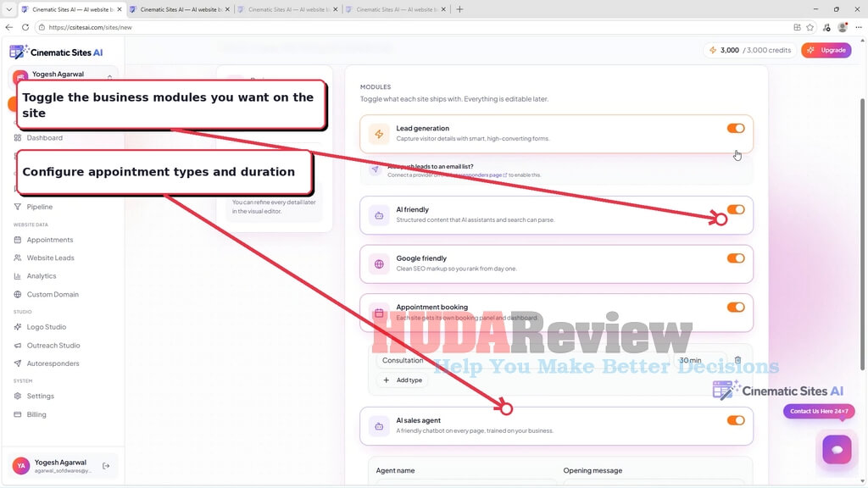The height and width of the screenshot is (488, 868).
Task: Switch to the fourth Cinematic Sites AI tab
Action: tap(396, 9)
